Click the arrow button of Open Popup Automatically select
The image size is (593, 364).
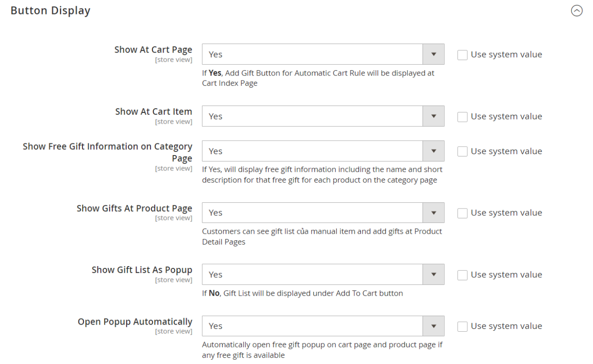coord(434,326)
